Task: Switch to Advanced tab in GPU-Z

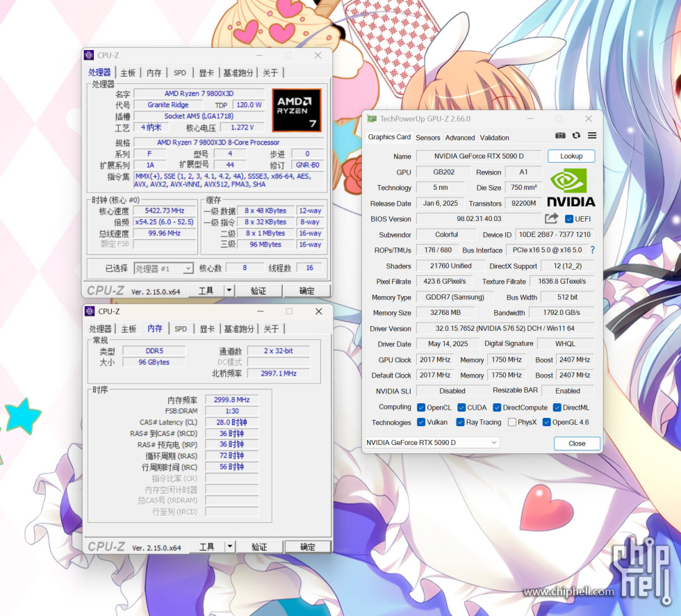Action: click(x=460, y=138)
